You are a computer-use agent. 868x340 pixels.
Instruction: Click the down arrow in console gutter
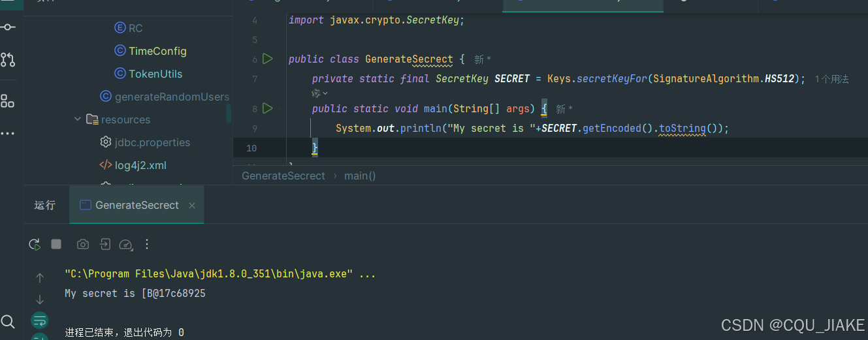coord(40,300)
